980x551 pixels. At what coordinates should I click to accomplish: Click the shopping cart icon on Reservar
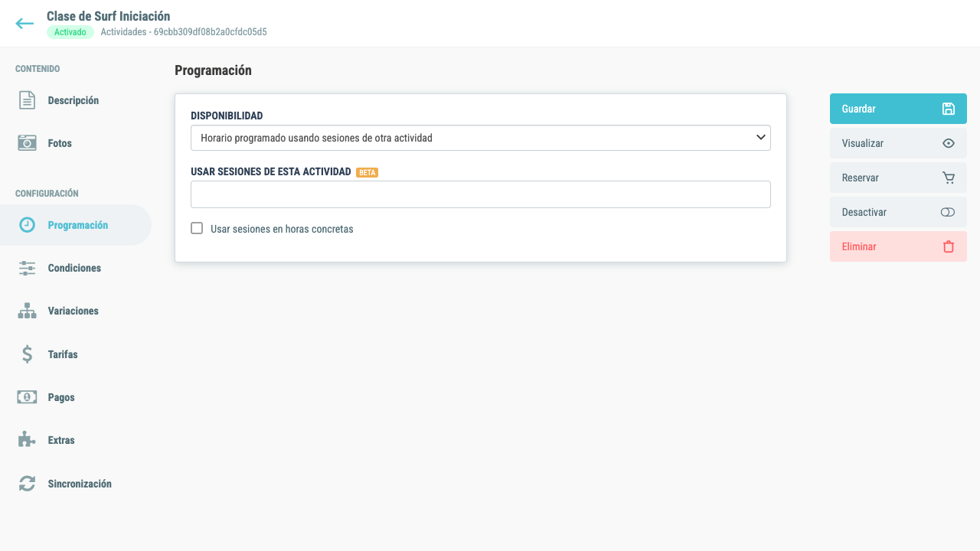[949, 178]
